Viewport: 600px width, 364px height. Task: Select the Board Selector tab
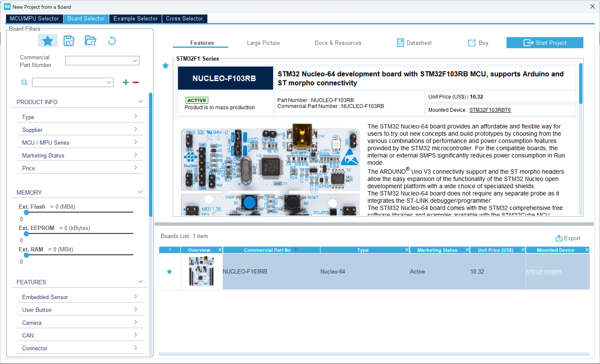click(x=86, y=19)
